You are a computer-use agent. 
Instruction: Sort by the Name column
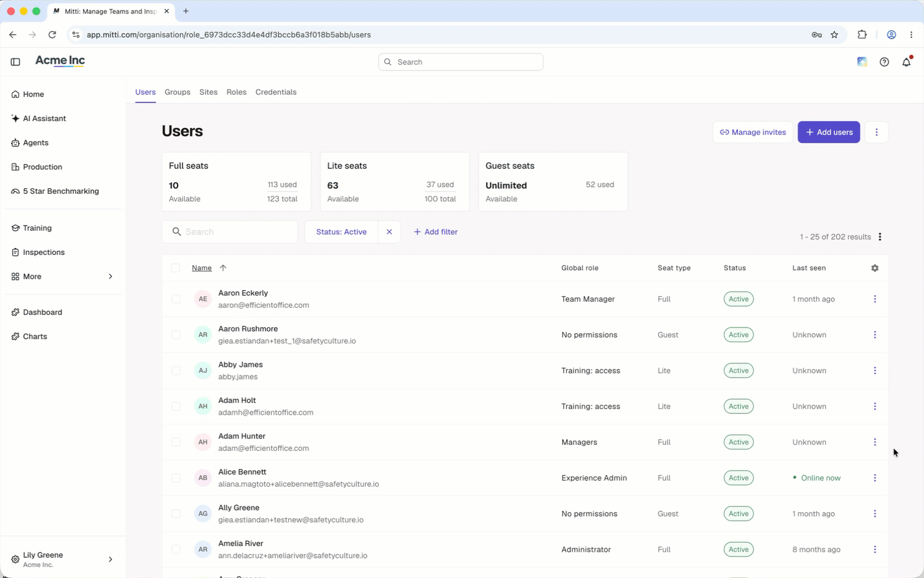[x=202, y=268]
